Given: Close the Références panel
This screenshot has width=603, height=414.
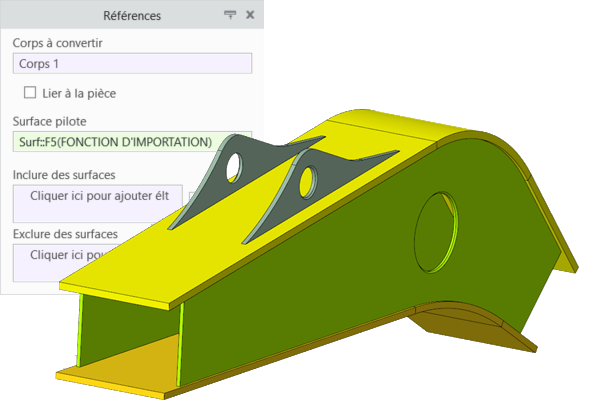Looking at the screenshot, I should (x=250, y=15).
